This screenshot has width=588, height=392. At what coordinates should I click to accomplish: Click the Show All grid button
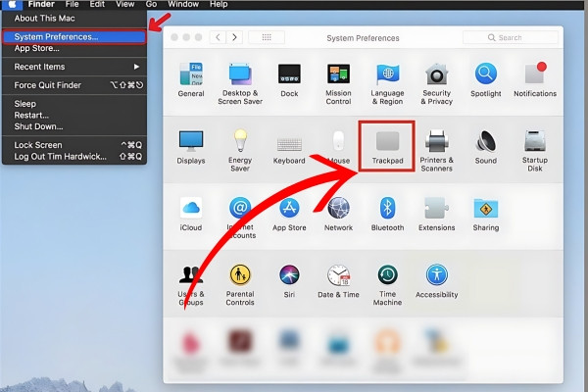[x=267, y=37]
